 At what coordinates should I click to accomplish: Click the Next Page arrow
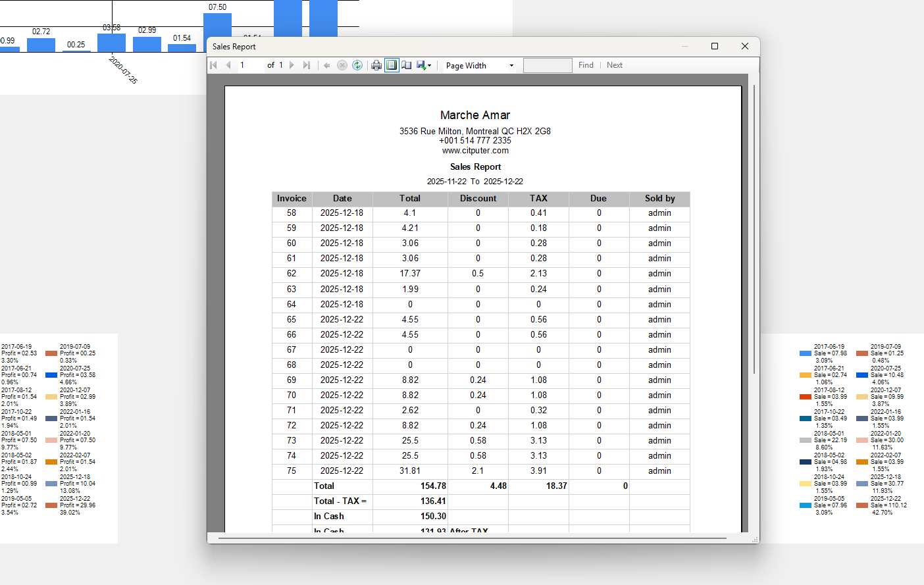point(292,65)
